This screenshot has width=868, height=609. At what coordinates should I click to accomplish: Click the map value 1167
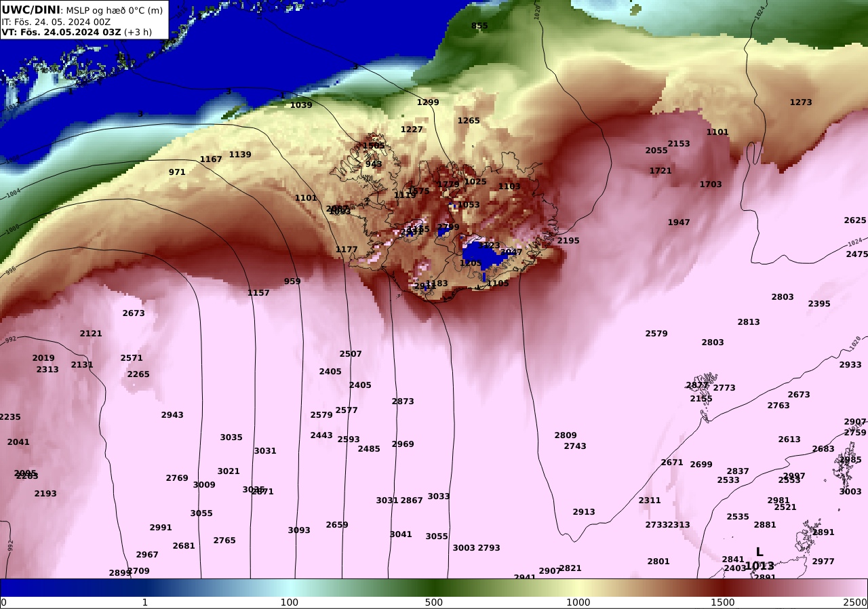click(211, 159)
